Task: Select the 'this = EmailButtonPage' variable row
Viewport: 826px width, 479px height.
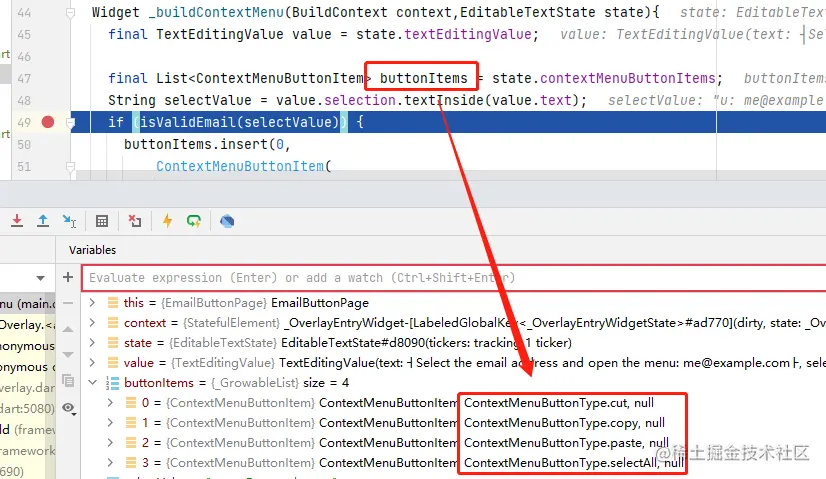Action: 454,302
